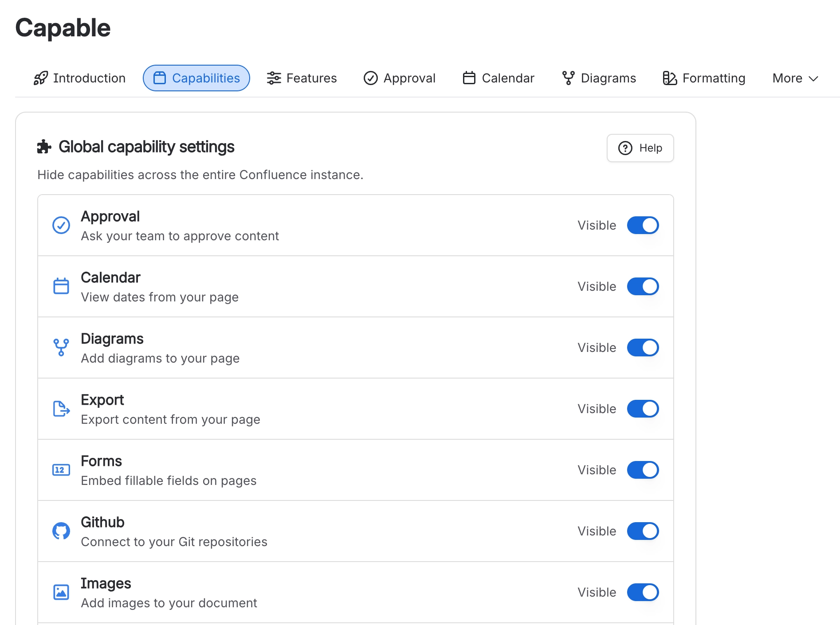Click the Forms row number-field icon
Viewport: 840px width, 625px height.
61,470
